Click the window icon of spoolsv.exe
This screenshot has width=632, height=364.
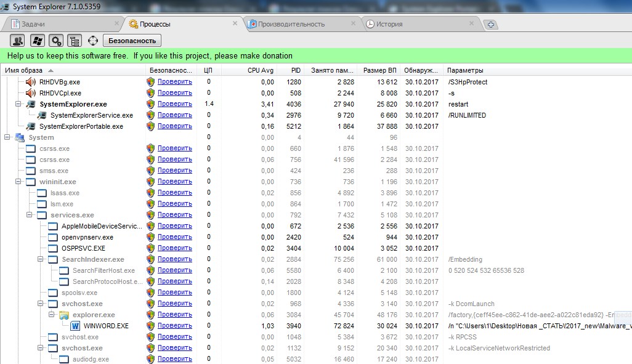[x=53, y=293]
